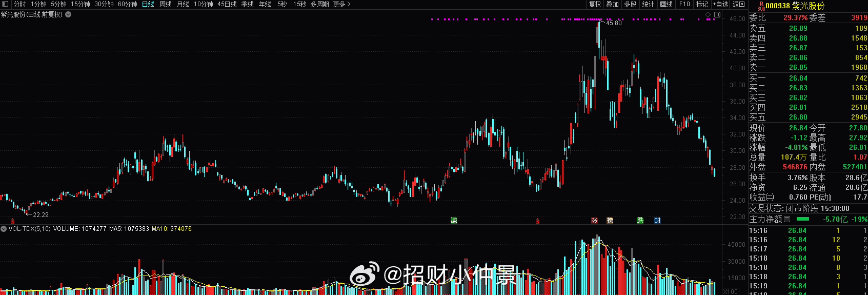Click the R 300 margin badge icon

tap(761, 6)
